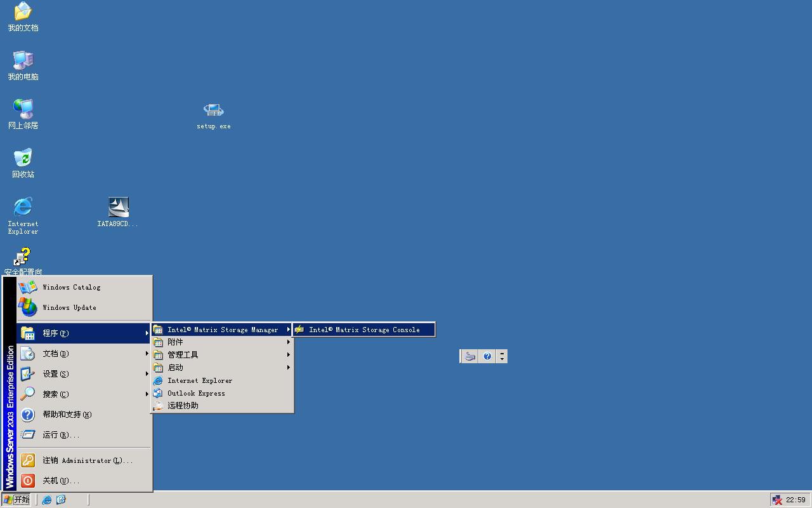Select Network Neighborhood (网上邻居) desktop icon
This screenshot has height=508, width=812.
[23, 110]
